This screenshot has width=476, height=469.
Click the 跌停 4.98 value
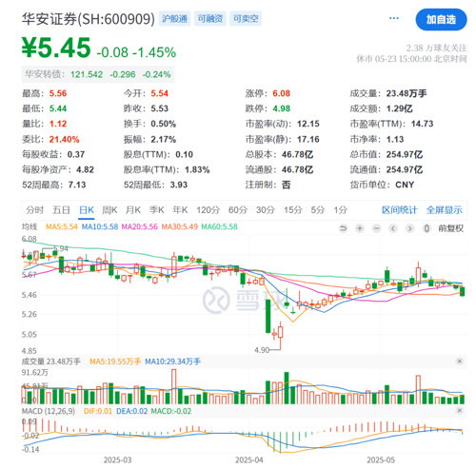[282, 108]
